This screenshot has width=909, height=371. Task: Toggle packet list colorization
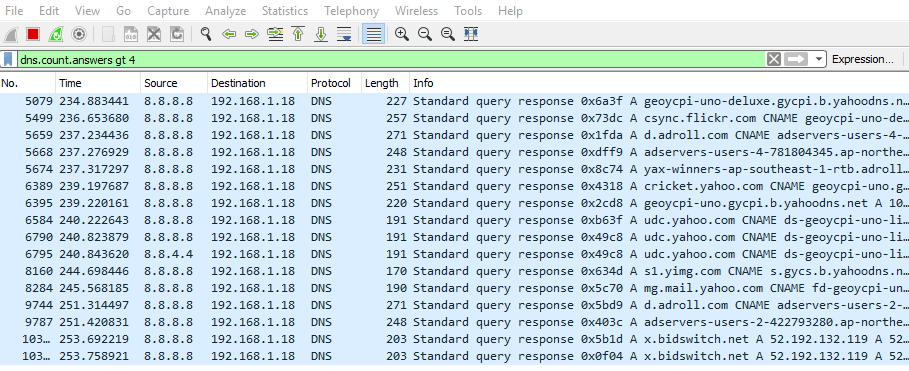pos(374,34)
